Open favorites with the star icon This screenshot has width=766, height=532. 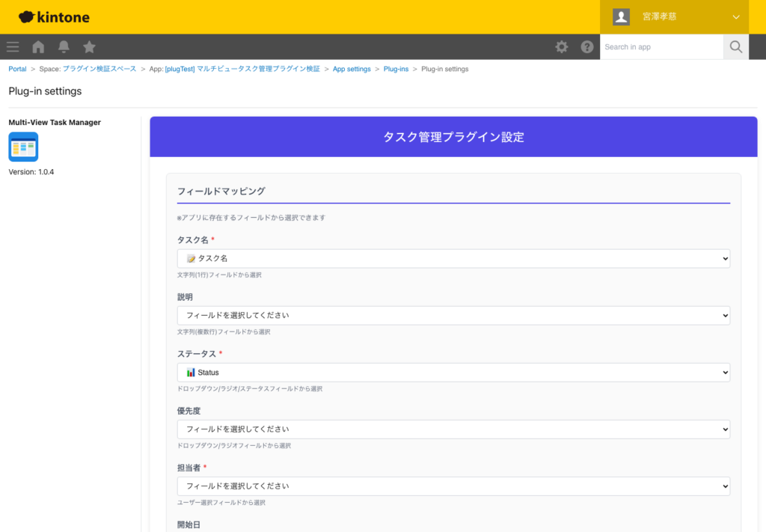pyautogui.click(x=89, y=46)
